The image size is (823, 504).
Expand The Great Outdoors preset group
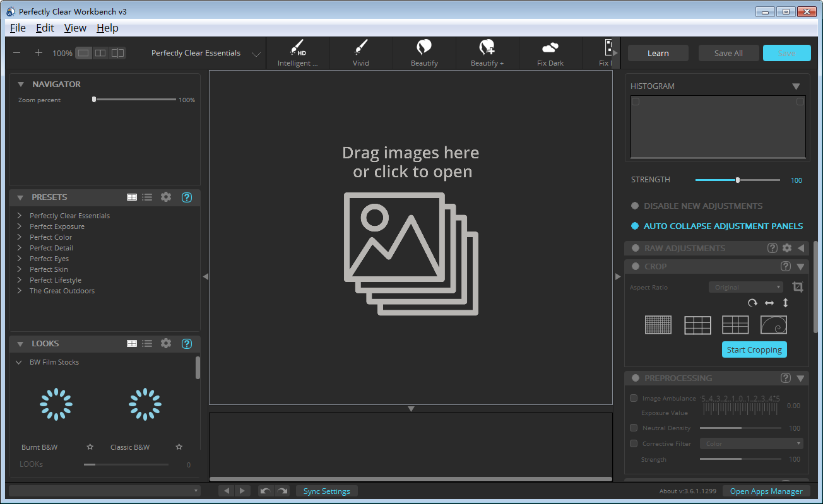coord(20,290)
